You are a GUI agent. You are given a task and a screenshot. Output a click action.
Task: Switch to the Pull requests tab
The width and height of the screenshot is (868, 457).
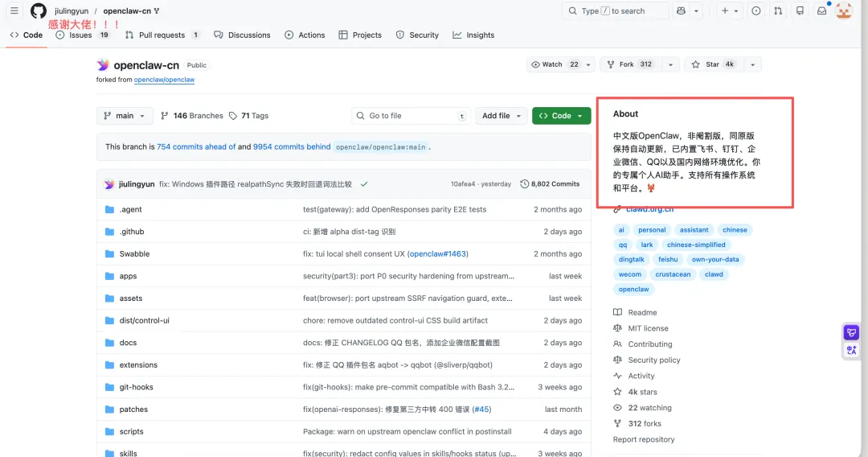pos(162,35)
